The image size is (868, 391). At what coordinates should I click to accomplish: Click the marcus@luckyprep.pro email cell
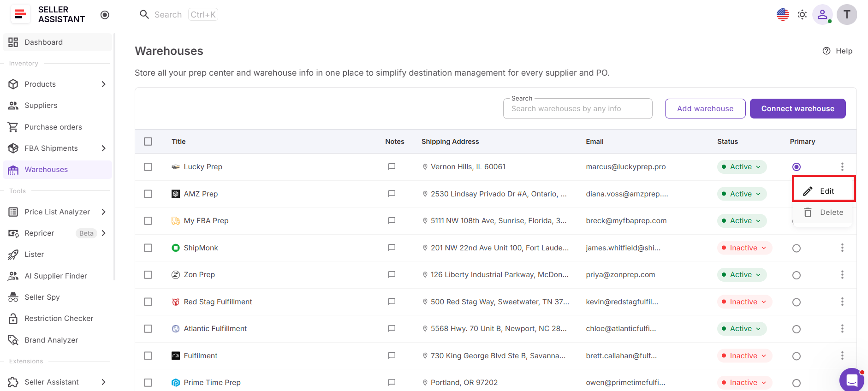pyautogui.click(x=626, y=167)
